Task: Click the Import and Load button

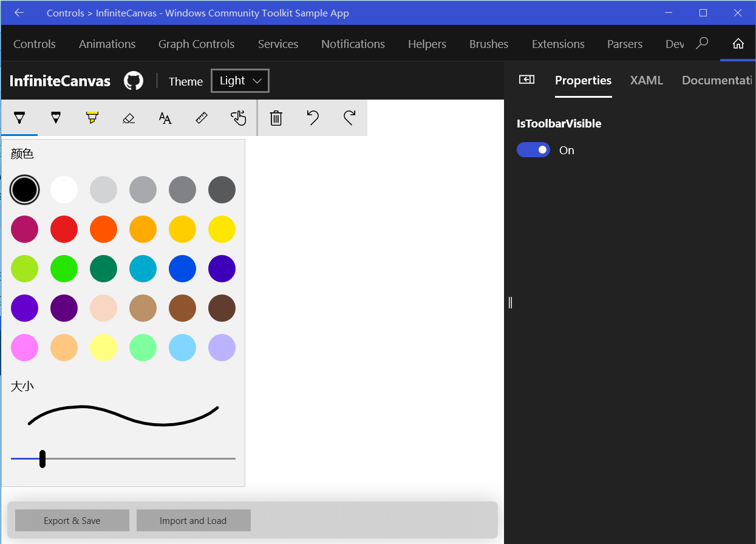Action: [193, 520]
